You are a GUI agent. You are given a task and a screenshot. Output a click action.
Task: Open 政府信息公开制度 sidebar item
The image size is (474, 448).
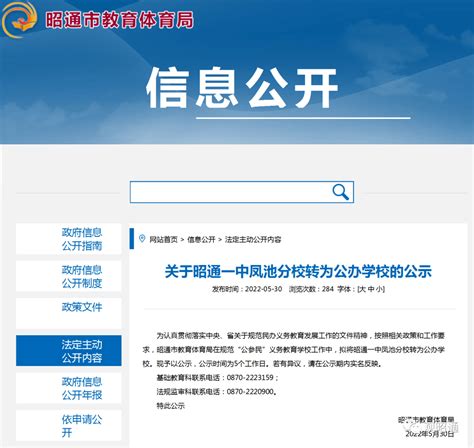point(69,276)
